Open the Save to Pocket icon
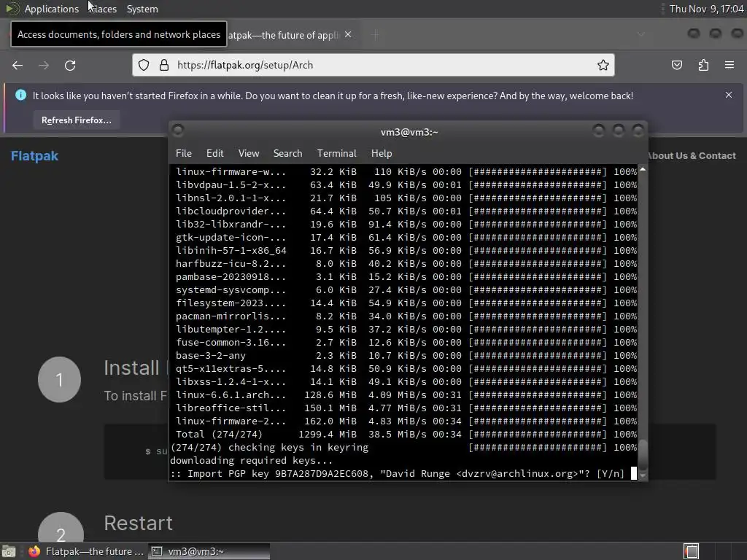The image size is (747, 560). click(676, 65)
